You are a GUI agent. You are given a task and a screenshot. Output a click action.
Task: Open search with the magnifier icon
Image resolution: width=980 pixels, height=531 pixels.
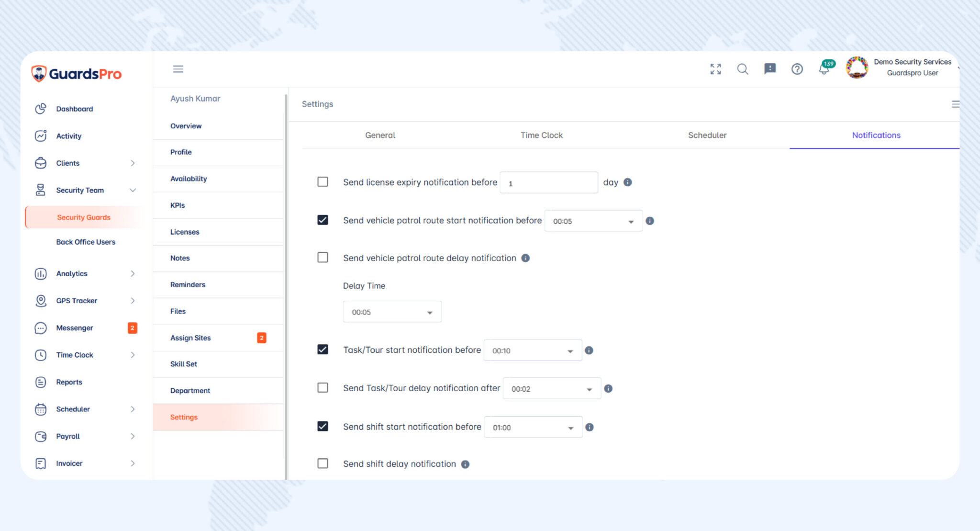pyautogui.click(x=743, y=69)
